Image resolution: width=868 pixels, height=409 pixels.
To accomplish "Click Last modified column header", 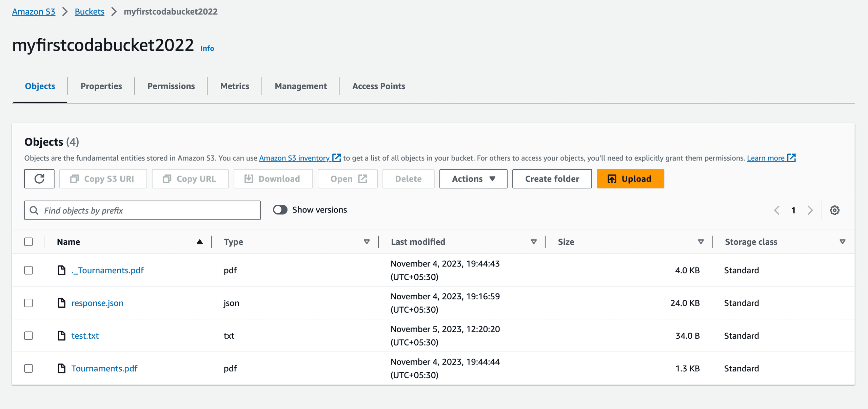I will click(418, 242).
